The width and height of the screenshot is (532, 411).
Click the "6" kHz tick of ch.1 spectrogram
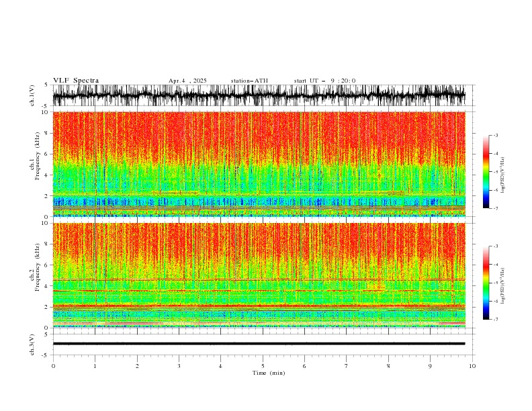pyautogui.click(x=47, y=154)
